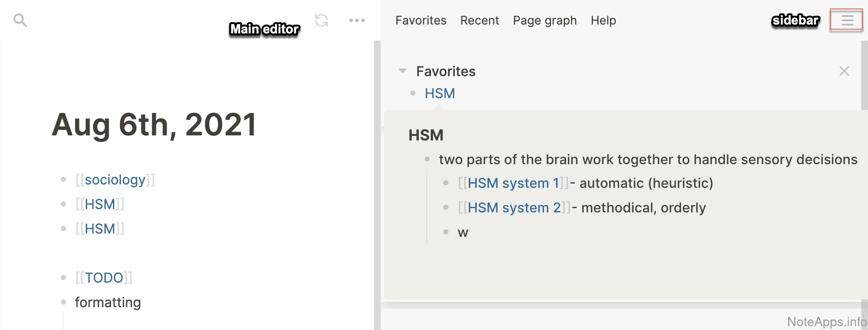Open the sociology page link
The width and height of the screenshot is (868, 330).
coord(115,180)
